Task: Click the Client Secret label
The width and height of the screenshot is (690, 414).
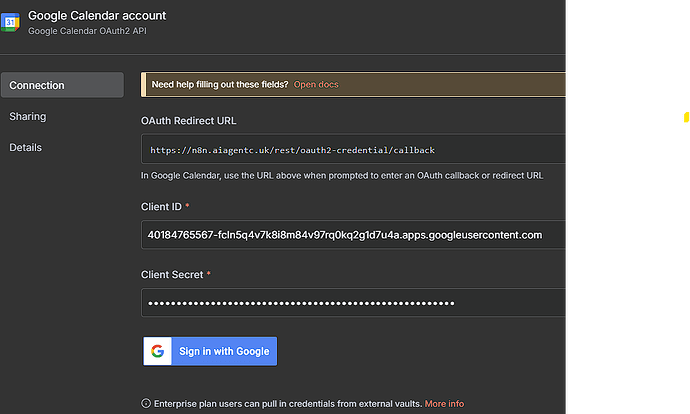Action: pyautogui.click(x=172, y=275)
